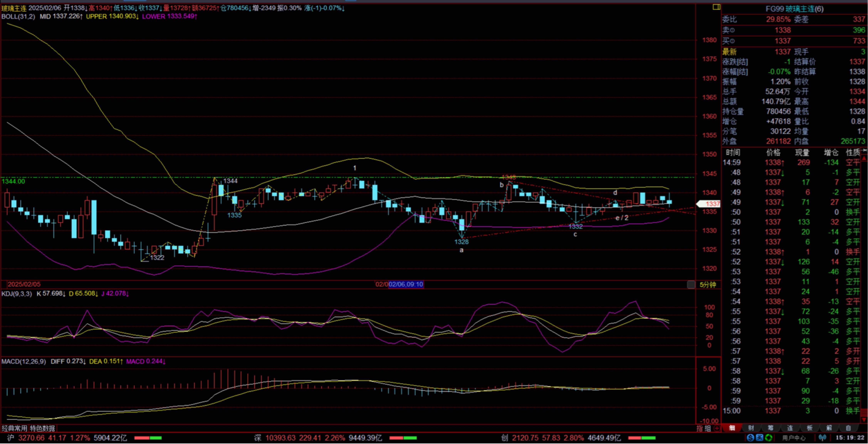The width and height of the screenshot is (868, 444).
Task: Click the red 1337 price tag marker
Action: 709,204
